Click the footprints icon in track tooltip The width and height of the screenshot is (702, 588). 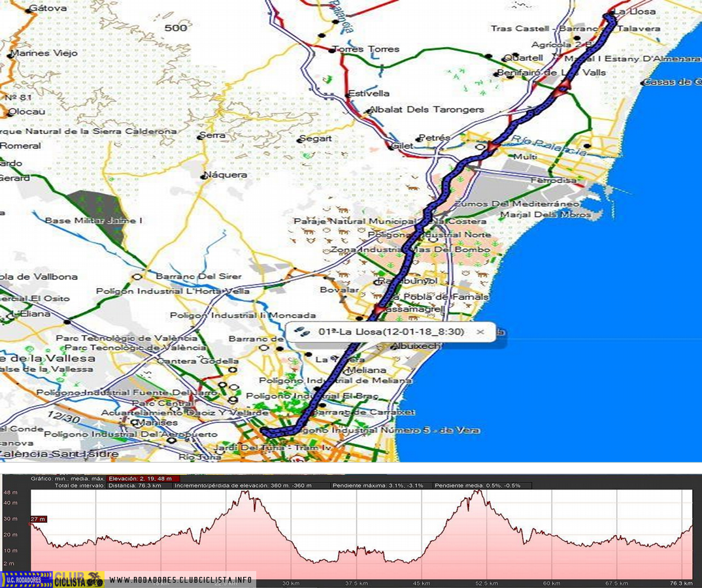click(303, 332)
